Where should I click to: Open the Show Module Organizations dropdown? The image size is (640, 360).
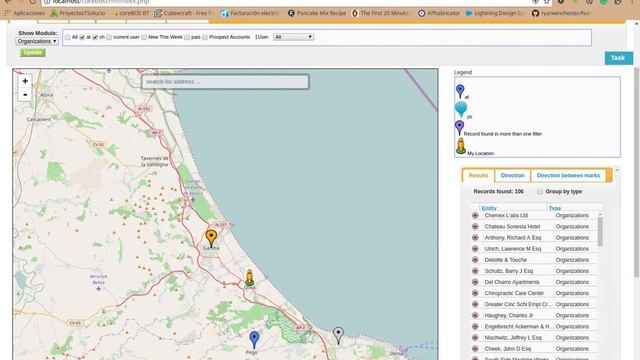pos(37,41)
